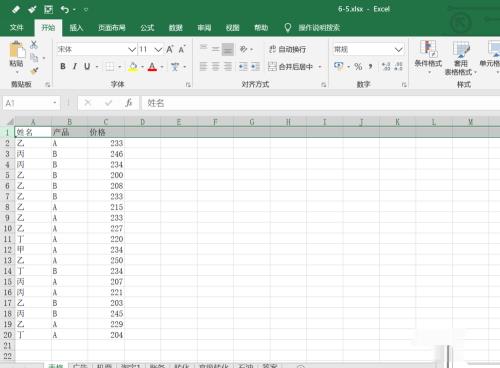Click the phonetic guide (文) icon
The height and width of the screenshot is (368, 500).
[x=175, y=67]
